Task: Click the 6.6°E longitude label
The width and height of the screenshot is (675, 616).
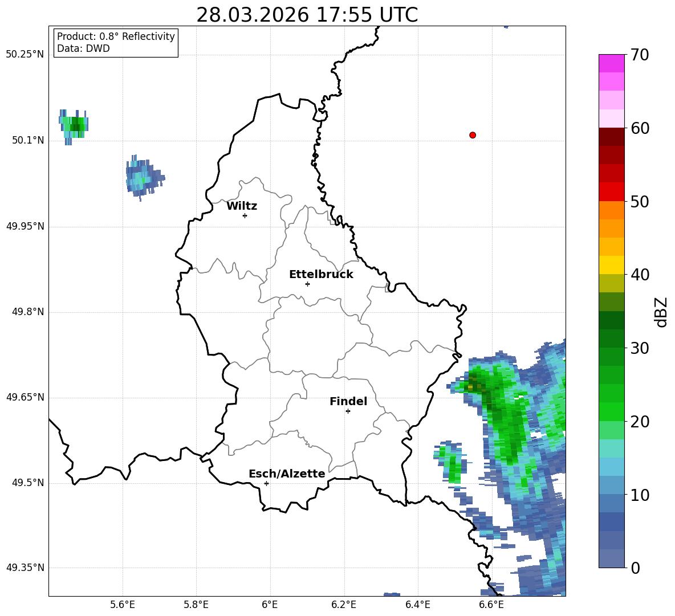Action: (491, 605)
